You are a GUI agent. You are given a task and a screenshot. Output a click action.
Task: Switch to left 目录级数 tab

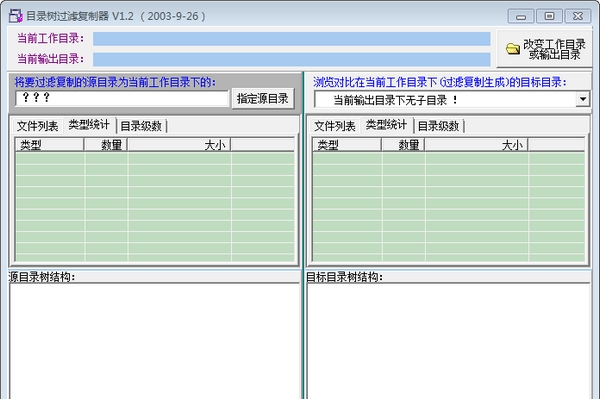[141, 126]
